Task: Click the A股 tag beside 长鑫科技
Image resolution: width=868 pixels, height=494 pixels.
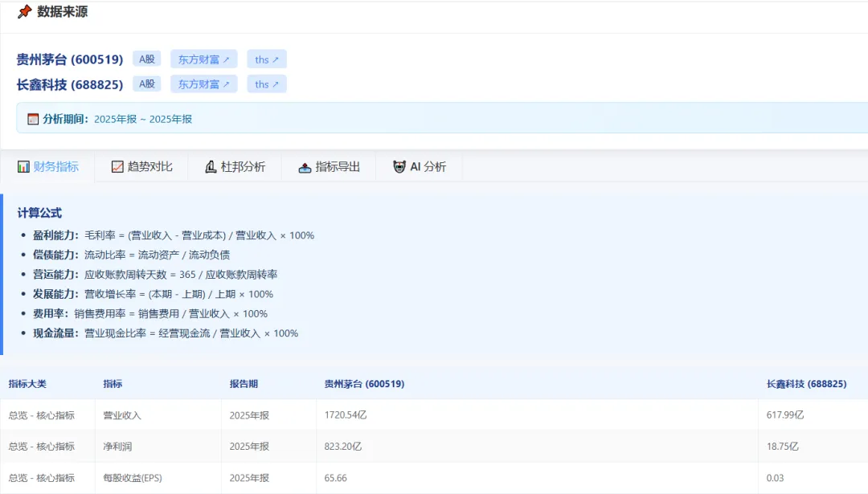Action: point(147,84)
